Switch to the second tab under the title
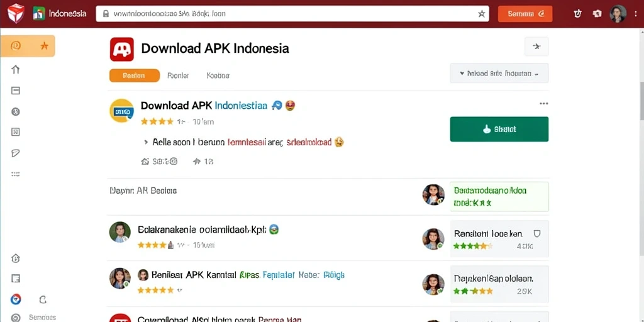Screen dimensions: 644x322 (x=178, y=75)
